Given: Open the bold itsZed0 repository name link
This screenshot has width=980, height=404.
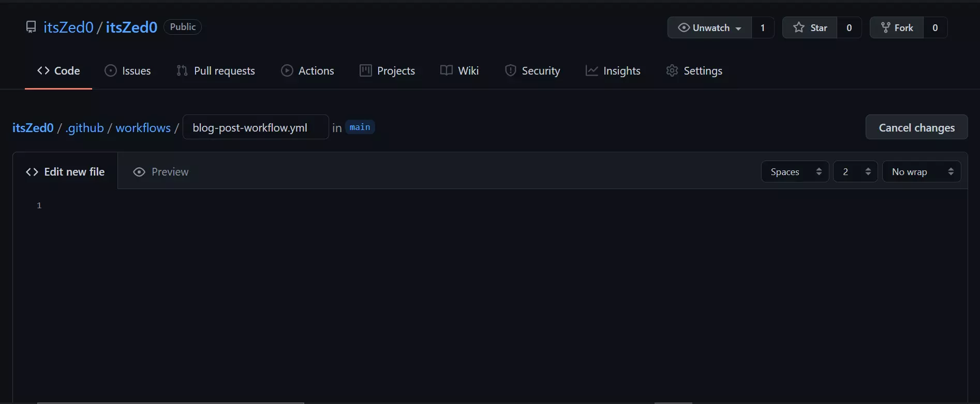Looking at the screenshot, I should (131, 27).
